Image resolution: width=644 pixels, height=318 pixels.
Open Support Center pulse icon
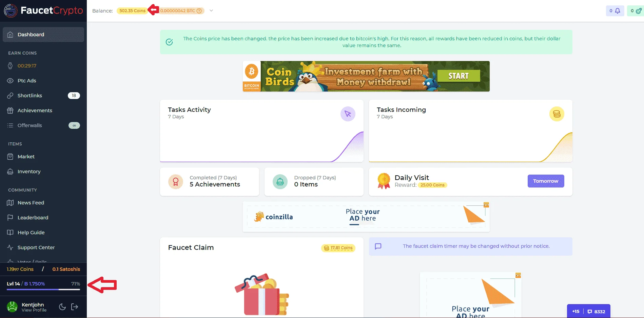coord(10,247)
